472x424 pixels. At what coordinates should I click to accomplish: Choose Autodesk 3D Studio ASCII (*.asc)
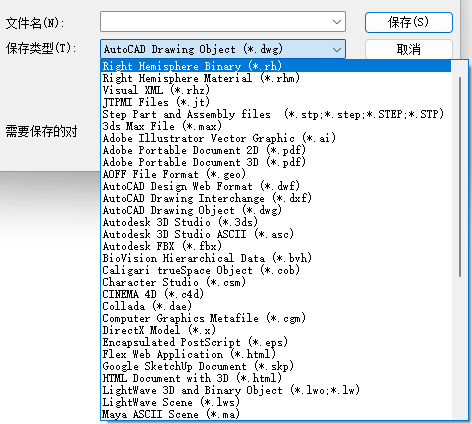277,234
